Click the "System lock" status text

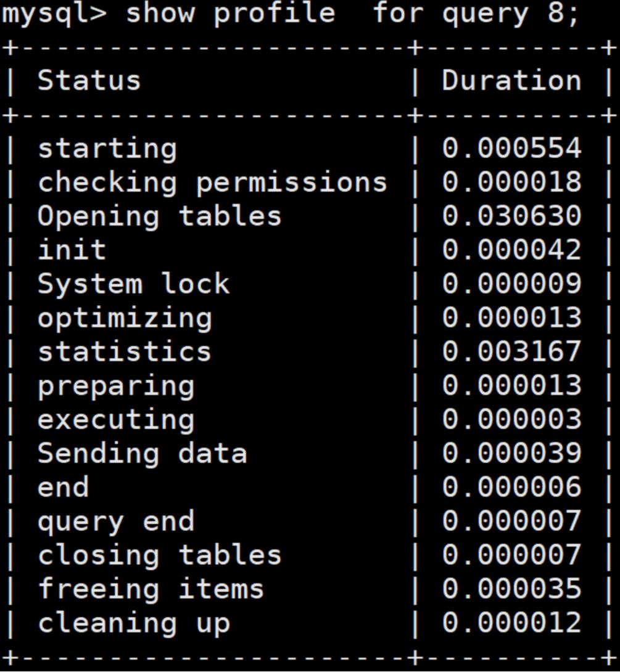(133, 284)
